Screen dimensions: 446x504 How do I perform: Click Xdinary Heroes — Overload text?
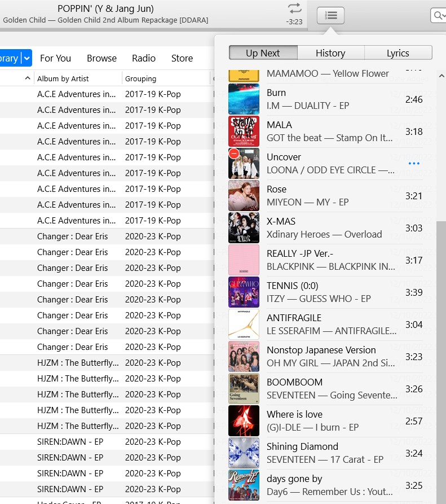[324, 234]
